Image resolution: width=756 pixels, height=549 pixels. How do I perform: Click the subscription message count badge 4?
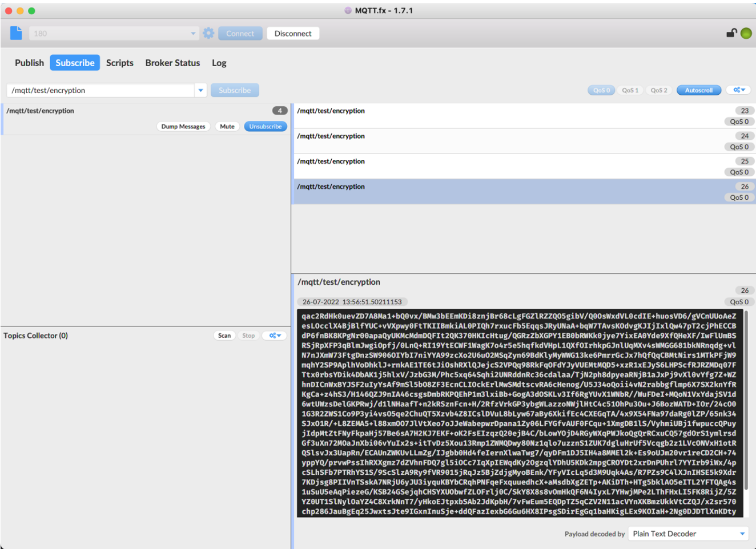click(x=280, y=111)
